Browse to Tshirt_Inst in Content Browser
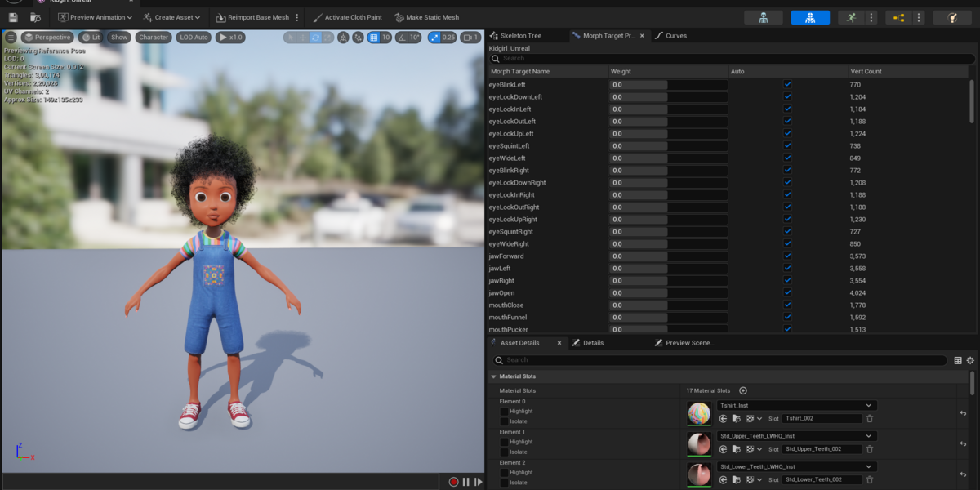 pyautogui.click(x=736, y=419)
